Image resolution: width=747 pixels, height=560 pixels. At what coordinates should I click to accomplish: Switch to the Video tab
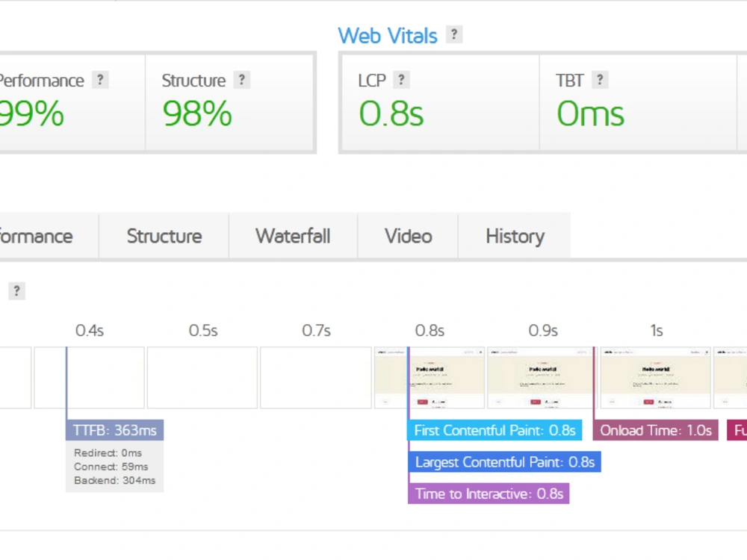click(409, 236)
